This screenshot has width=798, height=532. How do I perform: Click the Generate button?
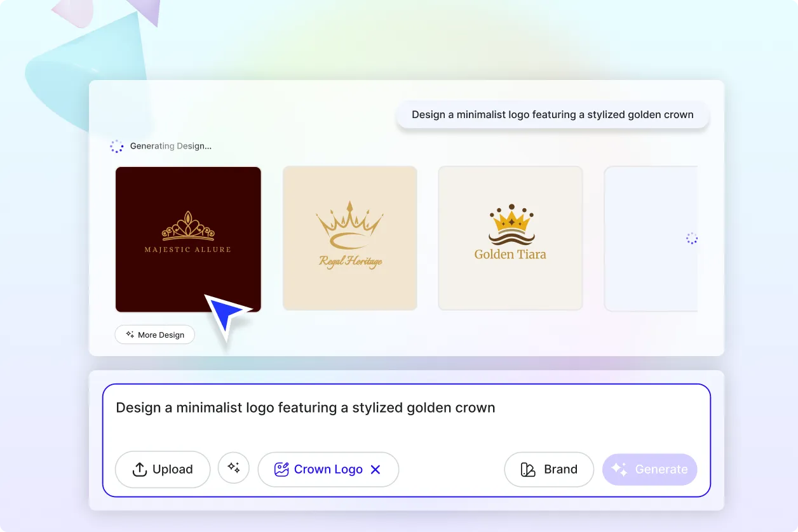[649, 469]
